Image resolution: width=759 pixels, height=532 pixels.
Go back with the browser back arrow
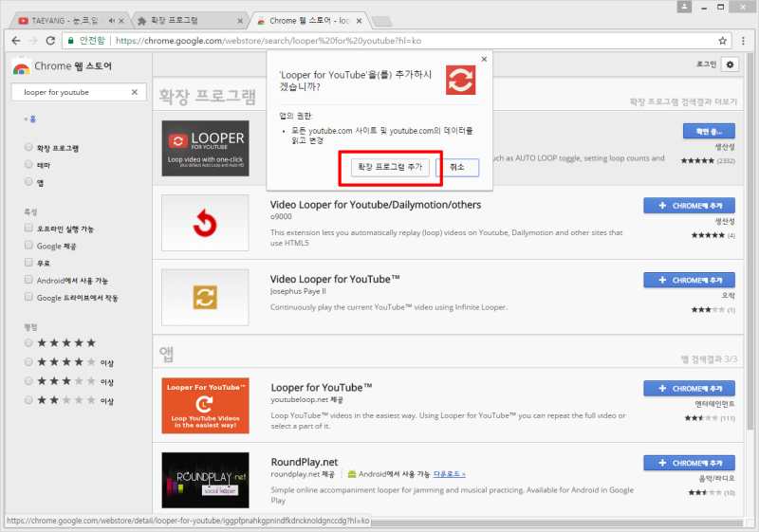[16, 41]
